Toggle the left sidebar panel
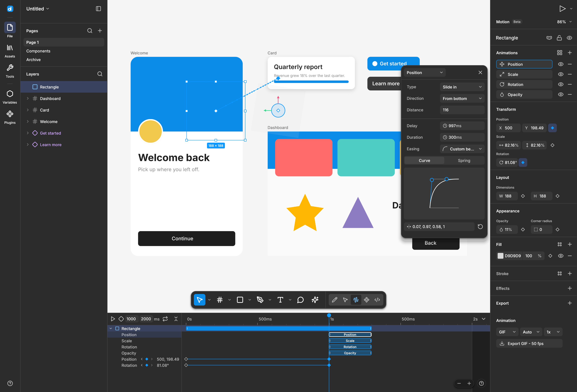The image size is (577, 392). [98, 9]
